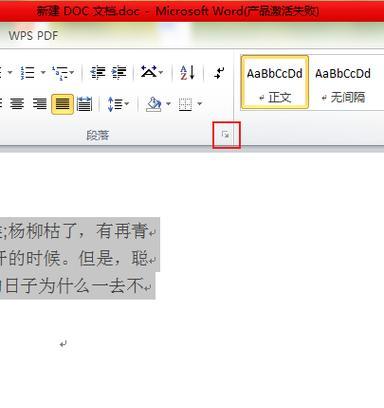
Task: Click the Sort A-Z icon
Action: [187, 73]
